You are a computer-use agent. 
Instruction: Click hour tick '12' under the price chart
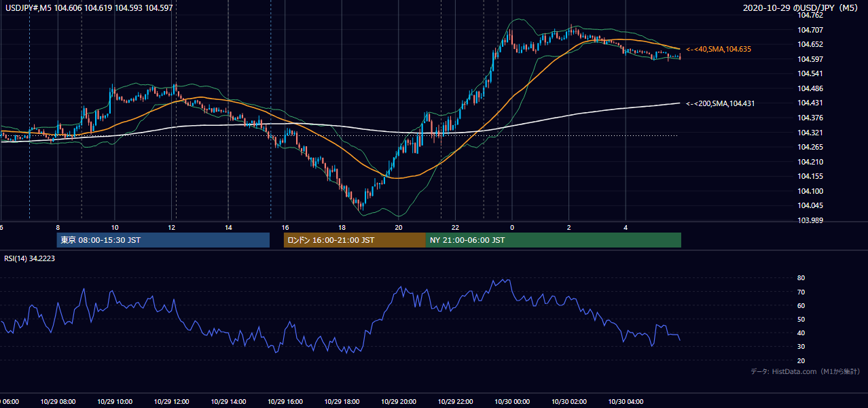(172, 227)
